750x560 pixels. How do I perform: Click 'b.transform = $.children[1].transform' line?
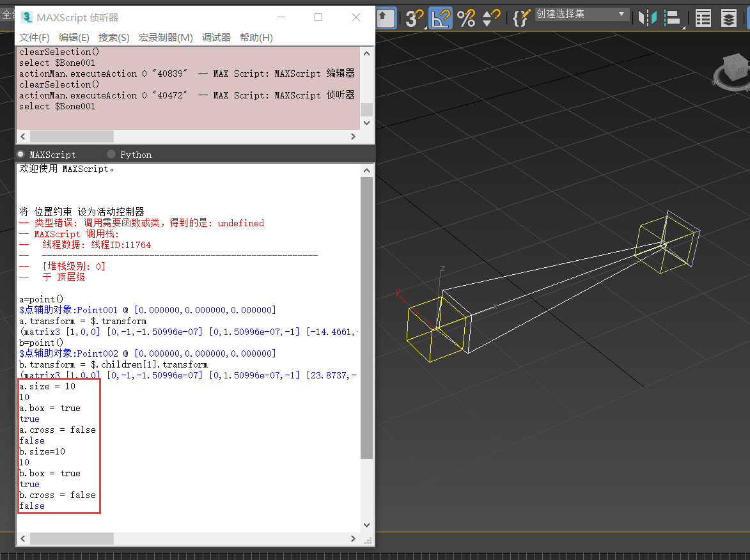(x=113, y=364)
